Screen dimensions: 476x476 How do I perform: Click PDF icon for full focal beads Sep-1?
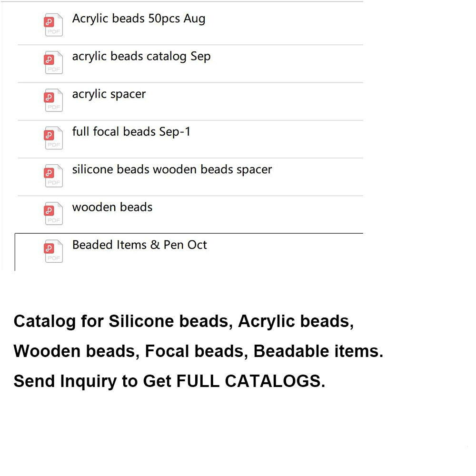[x=53, y=138]
